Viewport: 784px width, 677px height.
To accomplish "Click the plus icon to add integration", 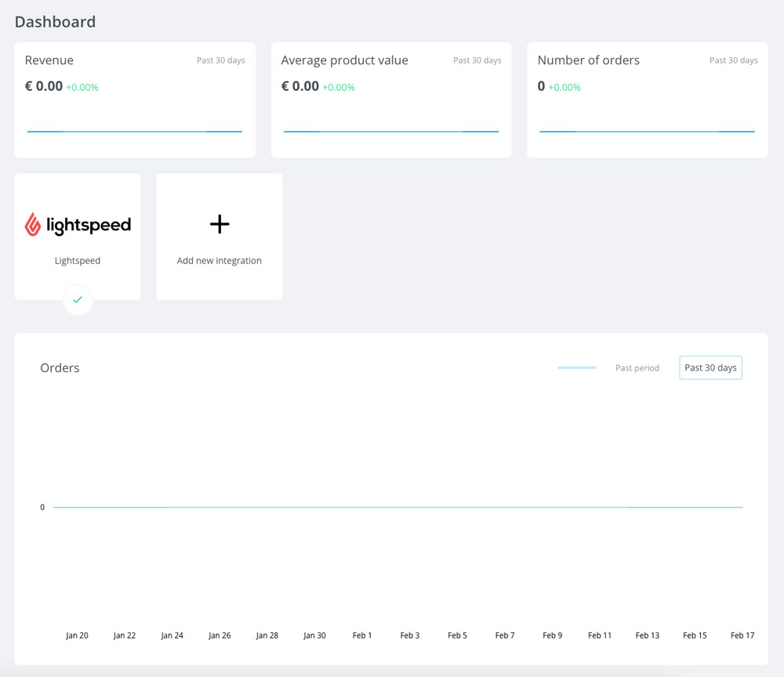I will click(220, 224).
